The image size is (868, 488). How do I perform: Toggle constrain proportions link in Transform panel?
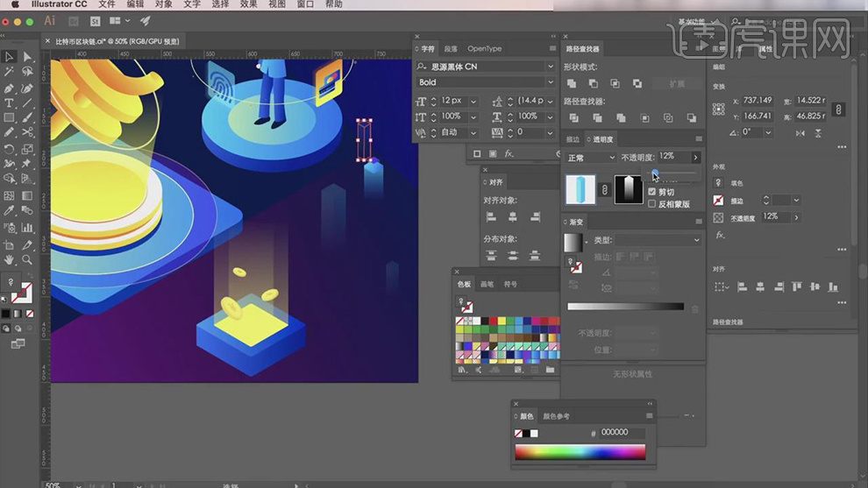pyautogui.click(x=838, y=110)
